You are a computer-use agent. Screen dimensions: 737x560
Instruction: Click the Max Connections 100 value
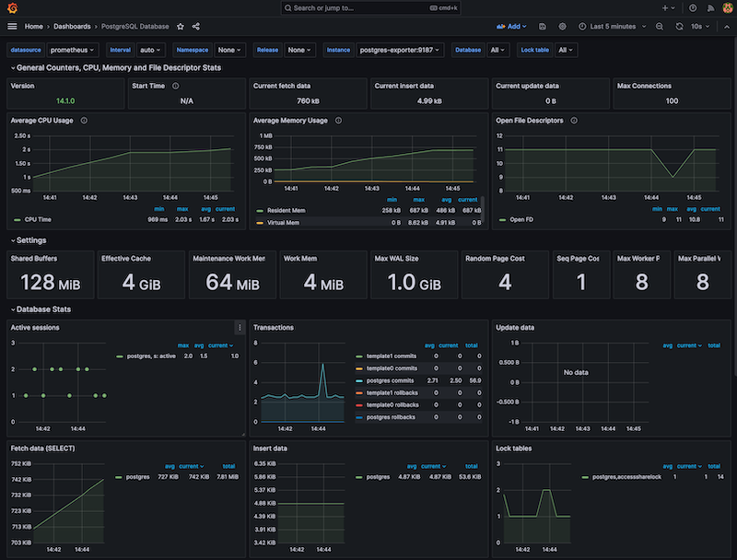click(672, 101)
